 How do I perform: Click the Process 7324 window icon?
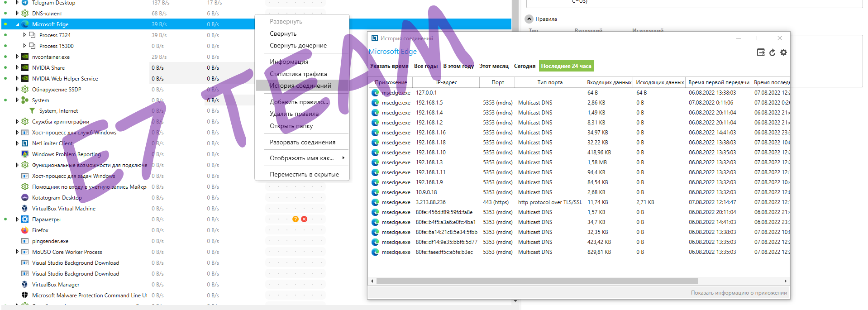[32, 35]
